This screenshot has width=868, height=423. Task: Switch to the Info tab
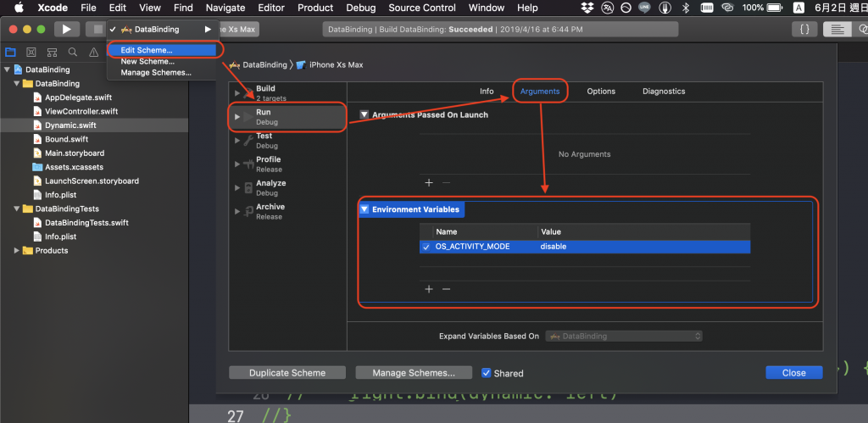(x=487, y=92)
